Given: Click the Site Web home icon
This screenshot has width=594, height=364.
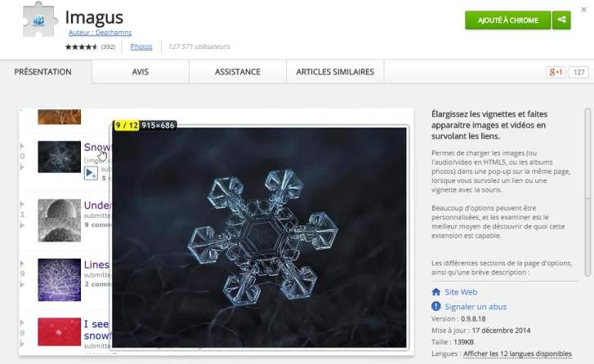Looking at the screenshot, I should coord(436,291).
